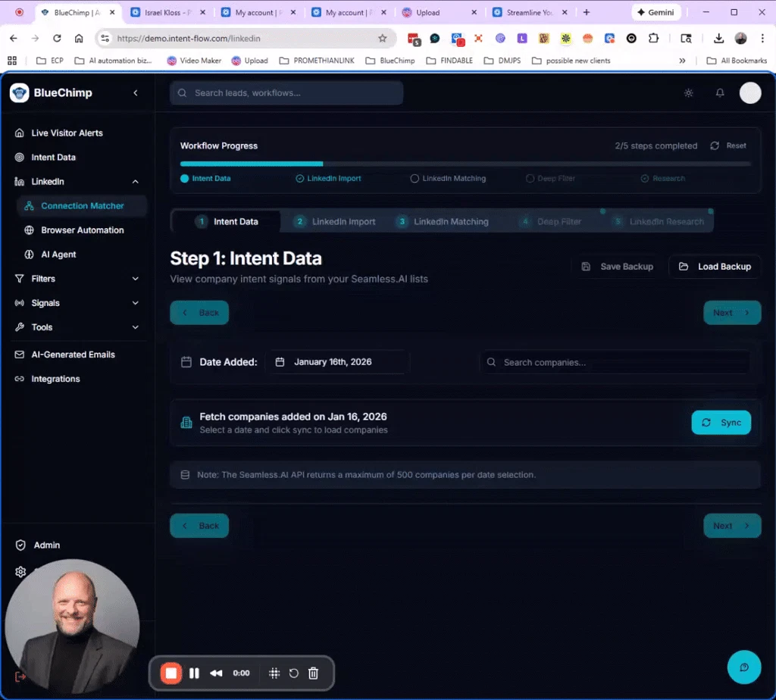Image resolution: width=776 pixels, height=700 pixels.
Task: Focus the Search leads, workflows field
Action: 286,93
